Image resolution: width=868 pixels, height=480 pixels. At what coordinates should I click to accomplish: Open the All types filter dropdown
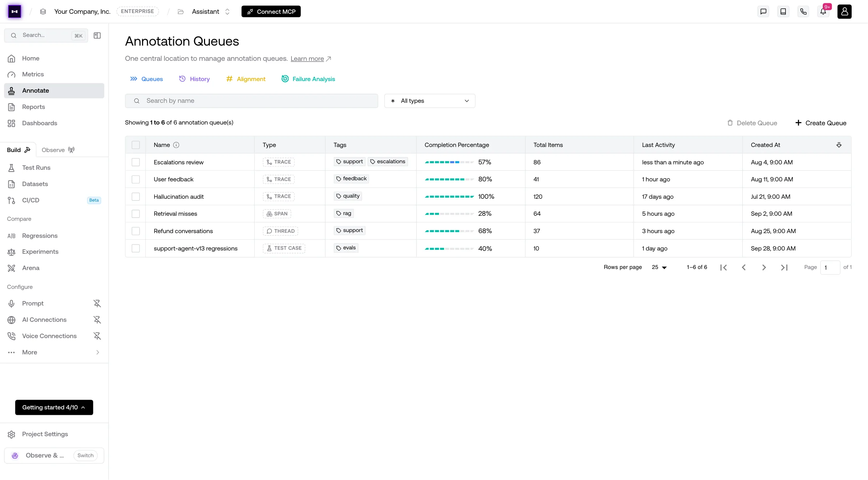[430, 101]
